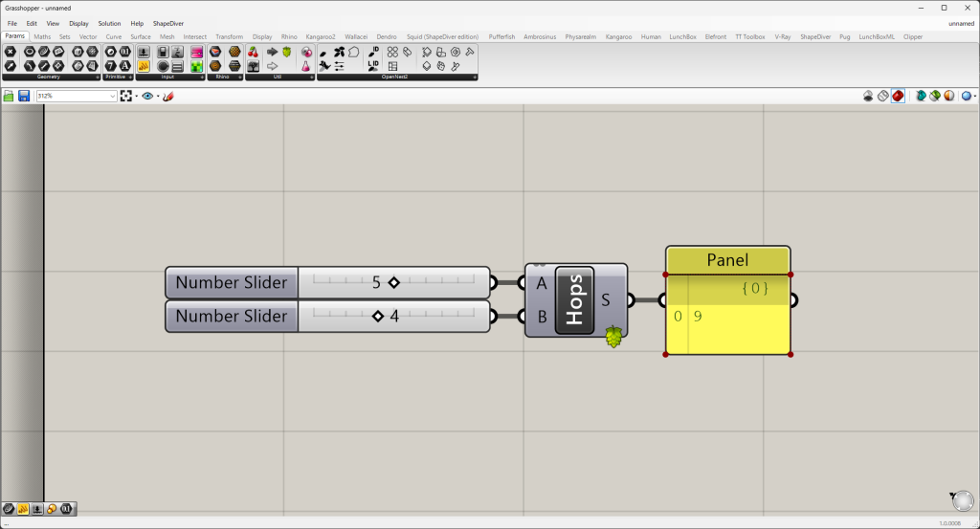Viewport: 980px width, 529px height.
Task: Click the Panel component title bar
Action: (727, 260)
